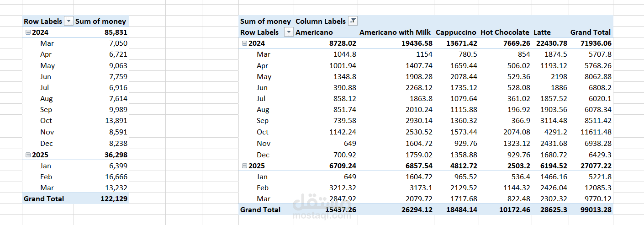
Task: Select the cell with value 7,614
Action: 117,99
